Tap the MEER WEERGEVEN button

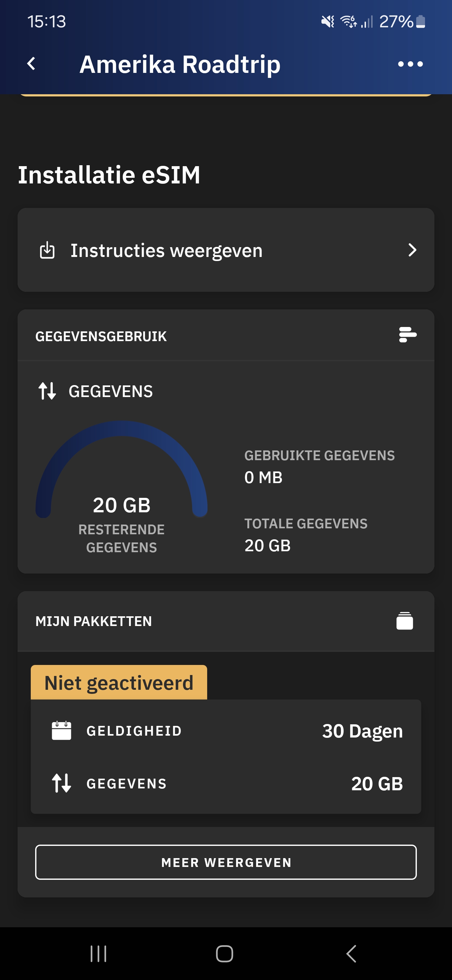(x=226, y=863)
